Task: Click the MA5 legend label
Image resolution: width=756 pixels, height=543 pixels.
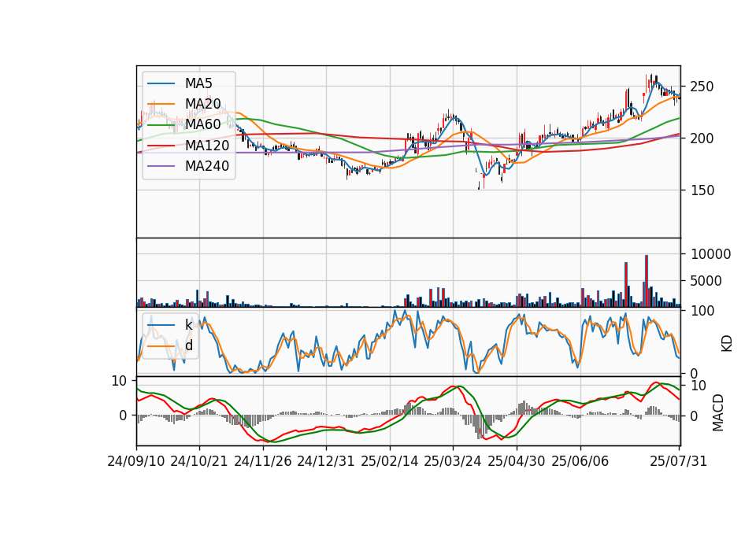Action: click(198, 83)
